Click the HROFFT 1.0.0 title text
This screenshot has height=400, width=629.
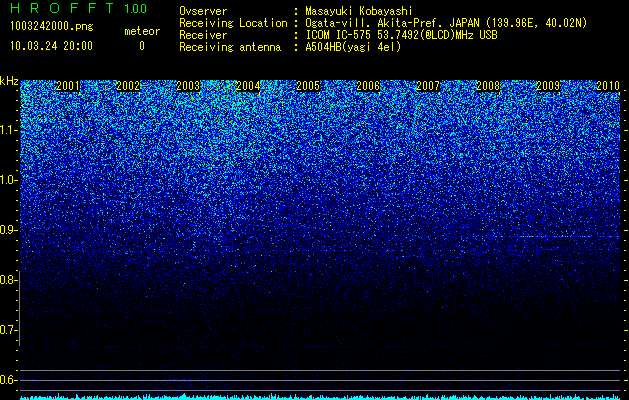79,8
